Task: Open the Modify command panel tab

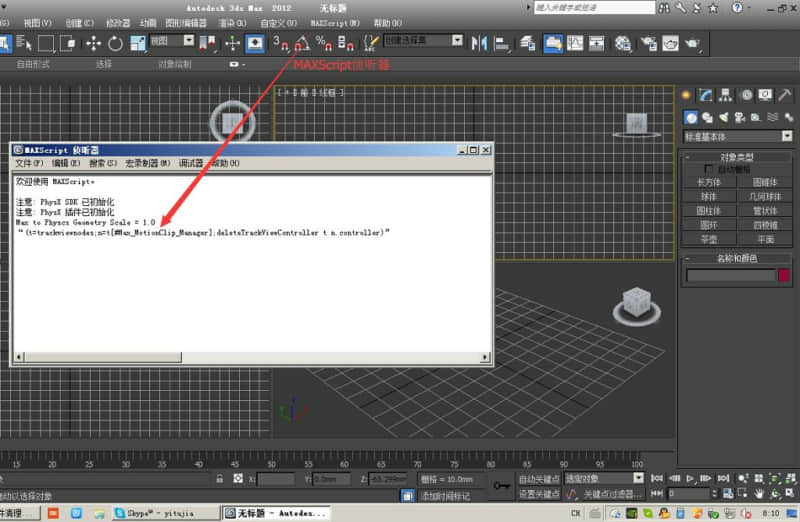Action: (706, 95)
